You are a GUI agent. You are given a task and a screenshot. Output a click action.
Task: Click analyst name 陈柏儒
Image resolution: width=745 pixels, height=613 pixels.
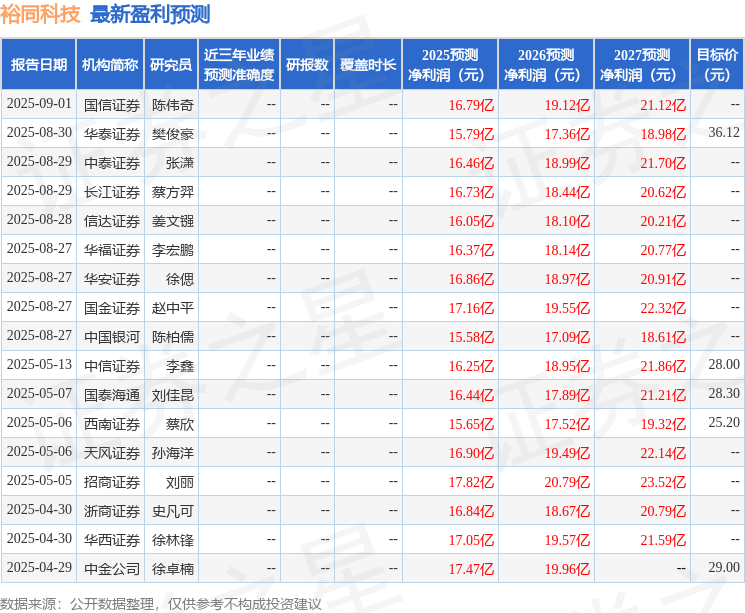172,336
